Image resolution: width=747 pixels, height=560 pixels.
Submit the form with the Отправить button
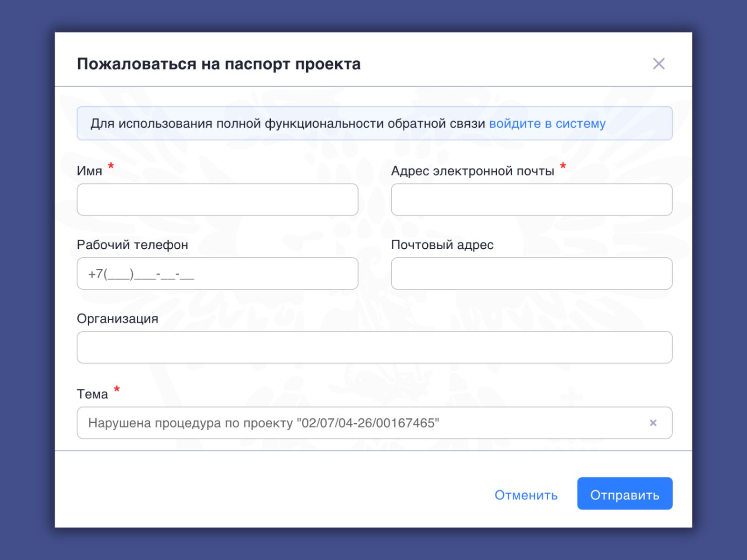(624, 494)
